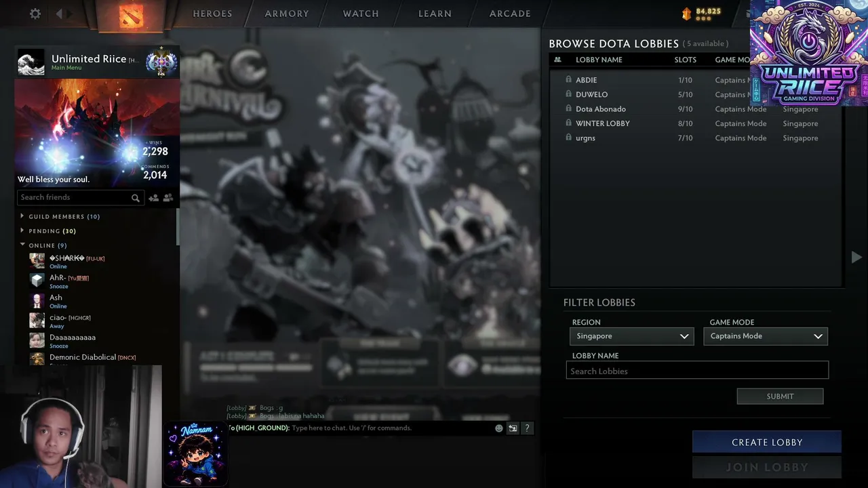Open the Arcade tab

(x=510, y=14)
